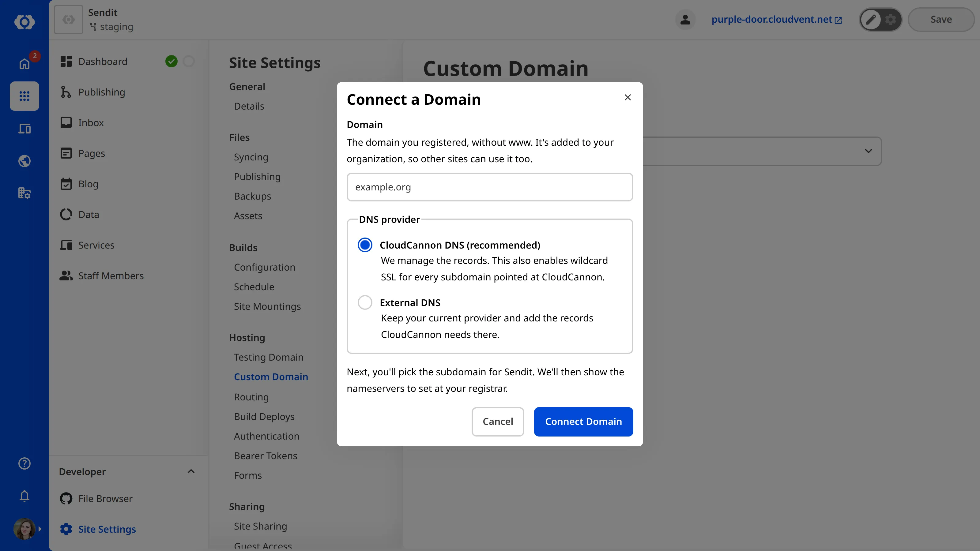Open Bearer Tokens settings
The width and height of the screenshot is (980, 551).
[266, 455]
